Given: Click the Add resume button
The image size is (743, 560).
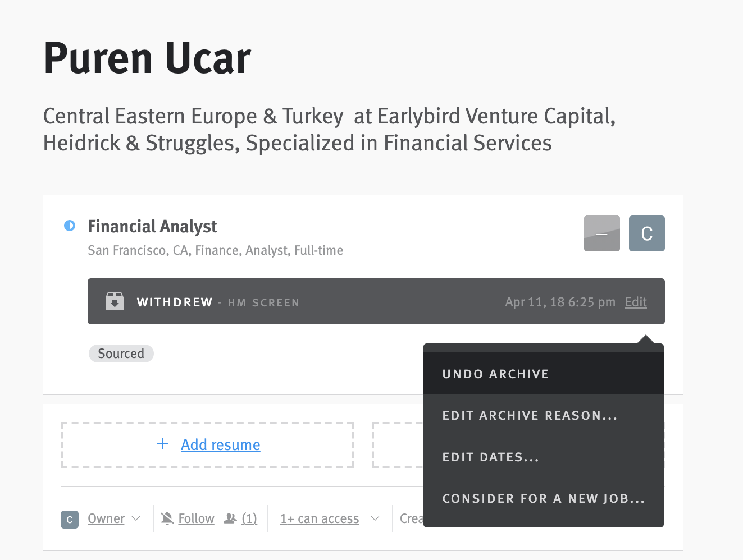Looking at the screenshot, I should coord(207,444).
